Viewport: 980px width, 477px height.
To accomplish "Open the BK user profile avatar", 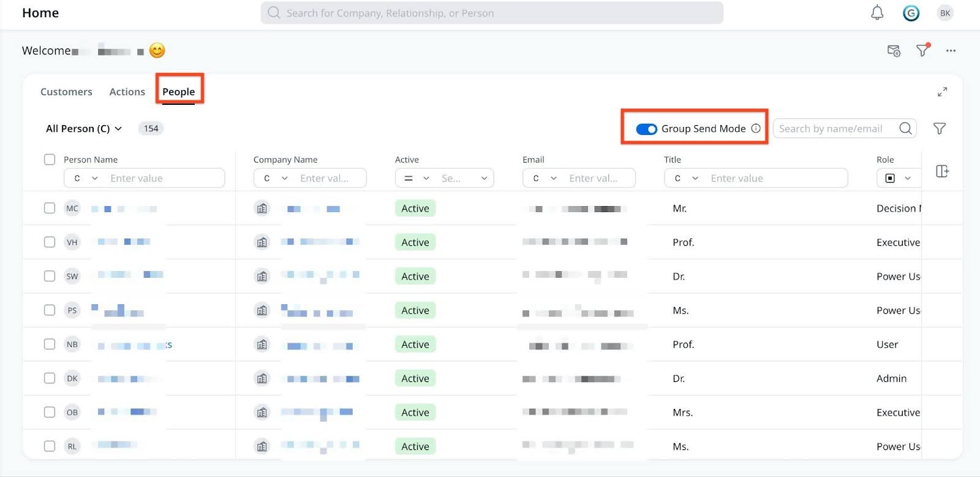I will tap(945, 13).
